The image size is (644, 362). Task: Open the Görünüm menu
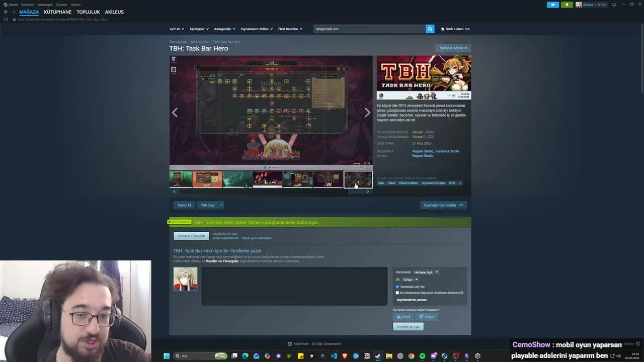[x=28, y=5]
